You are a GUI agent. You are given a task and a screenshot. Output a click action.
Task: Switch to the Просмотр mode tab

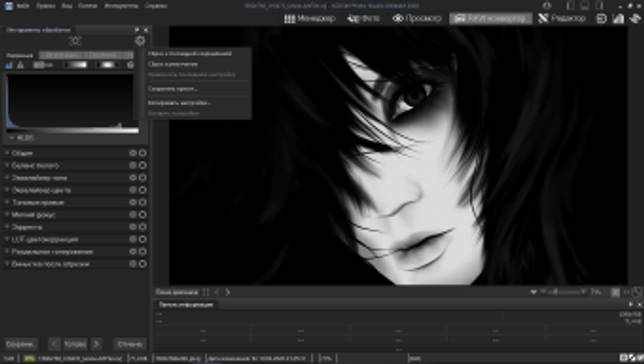click(x=417, y=18)
